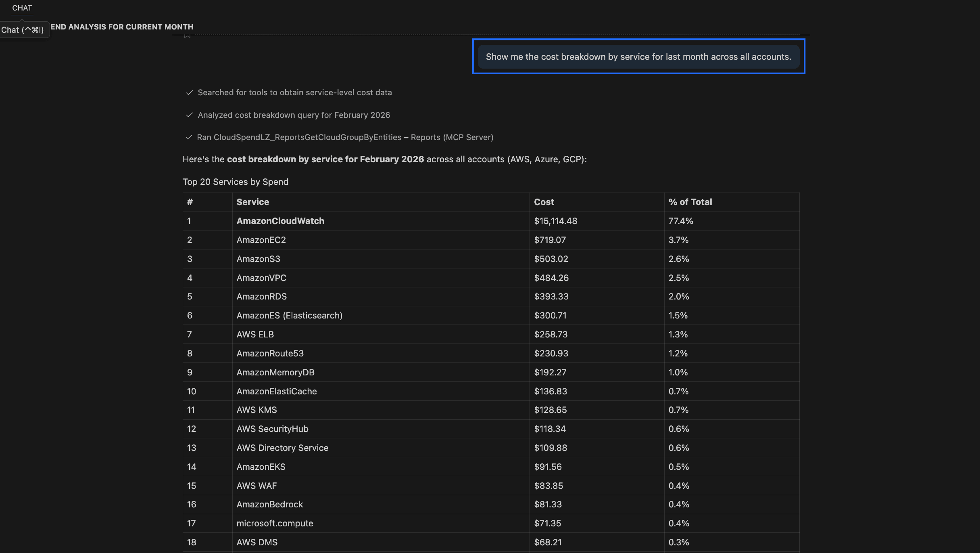This screenshot has width=980, height=553.
Task: Click the '% of Total' column header
Action: pos(690,202)
